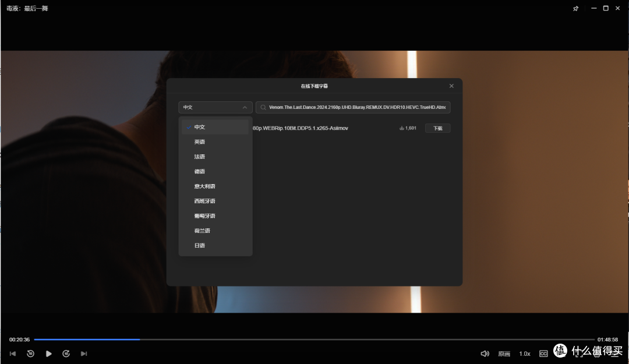Select 中文 in the language list

[215, 127]
